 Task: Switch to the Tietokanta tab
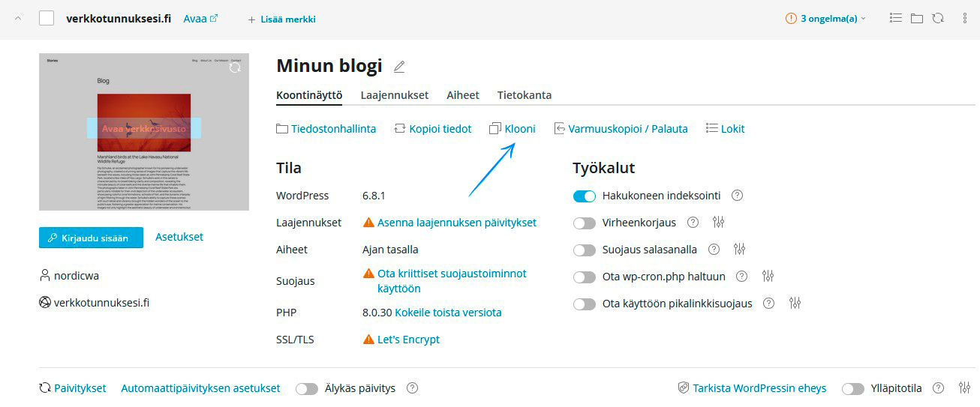(x=525, y=95)
